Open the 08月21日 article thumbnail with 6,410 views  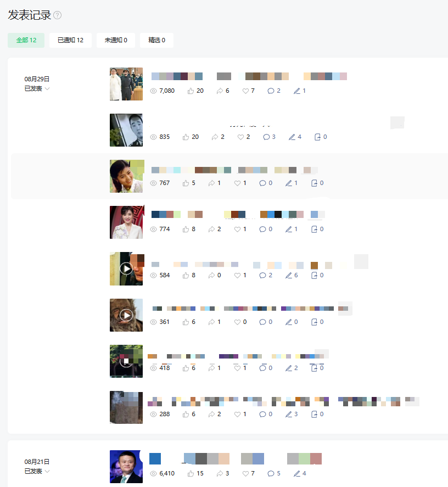click(126, 467)
